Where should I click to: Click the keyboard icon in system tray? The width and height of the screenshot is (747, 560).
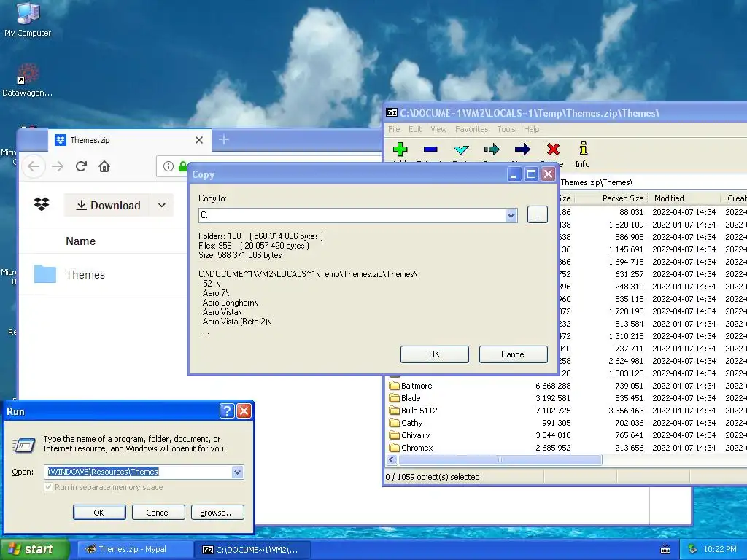tap(665, 550)
